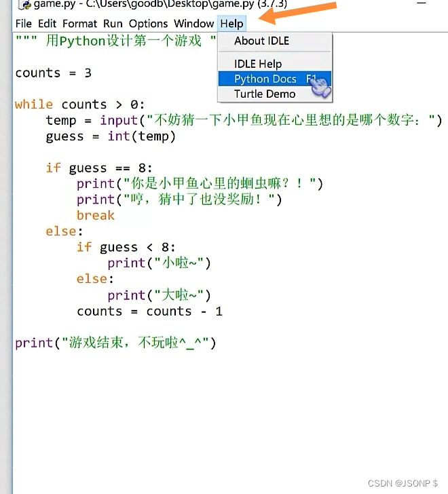Click the 'temp = input(' code line
This screenshot has width=448, height=494.
[244, 120]
